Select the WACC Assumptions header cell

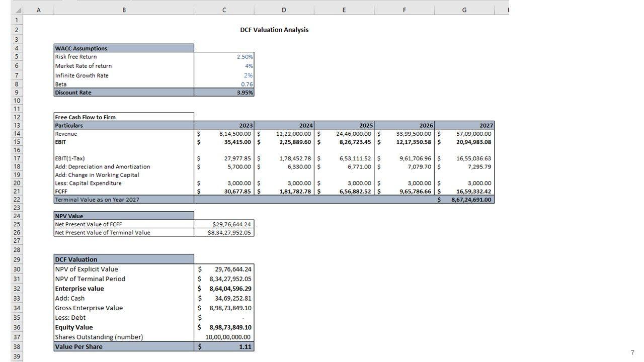(124, 48)
